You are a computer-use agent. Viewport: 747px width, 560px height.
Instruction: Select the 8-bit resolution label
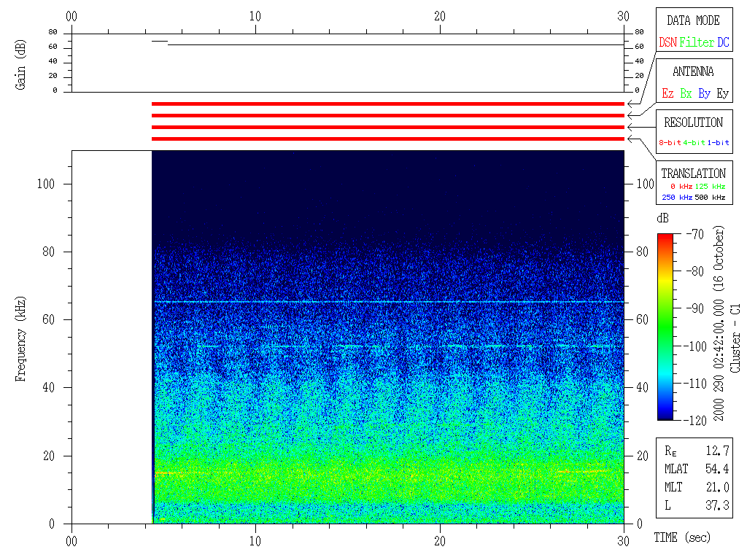[x=670, y=143]
